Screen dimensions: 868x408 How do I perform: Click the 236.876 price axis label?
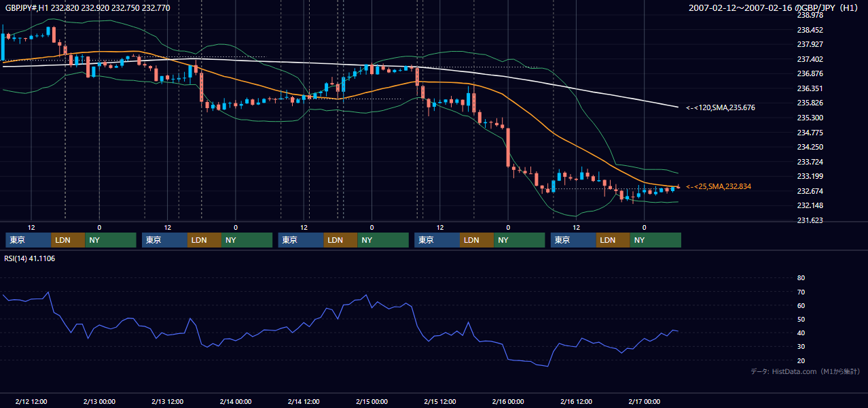click(x=810, y=74)
